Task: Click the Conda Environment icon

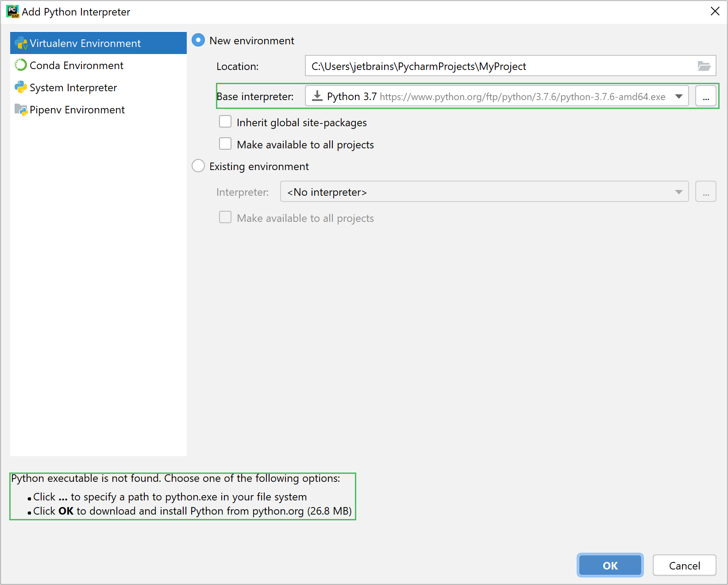Action: [21, 65]
